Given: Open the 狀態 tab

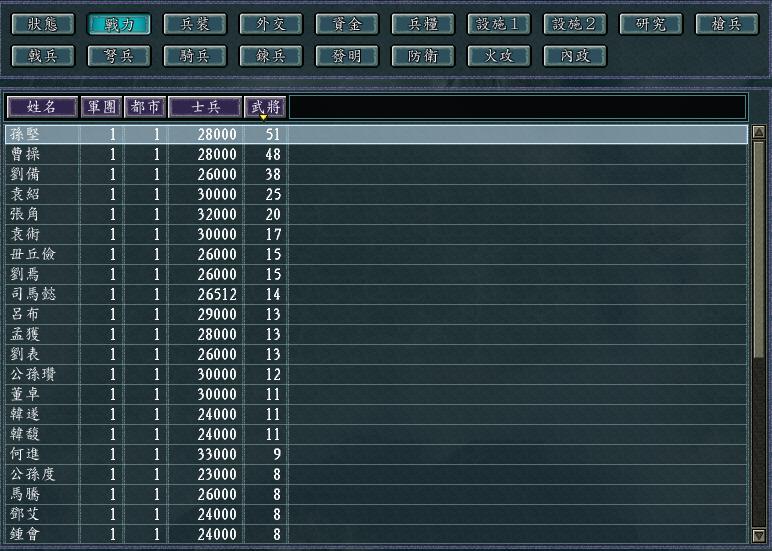Looking at the screenshot, I should tap(43, 24).
